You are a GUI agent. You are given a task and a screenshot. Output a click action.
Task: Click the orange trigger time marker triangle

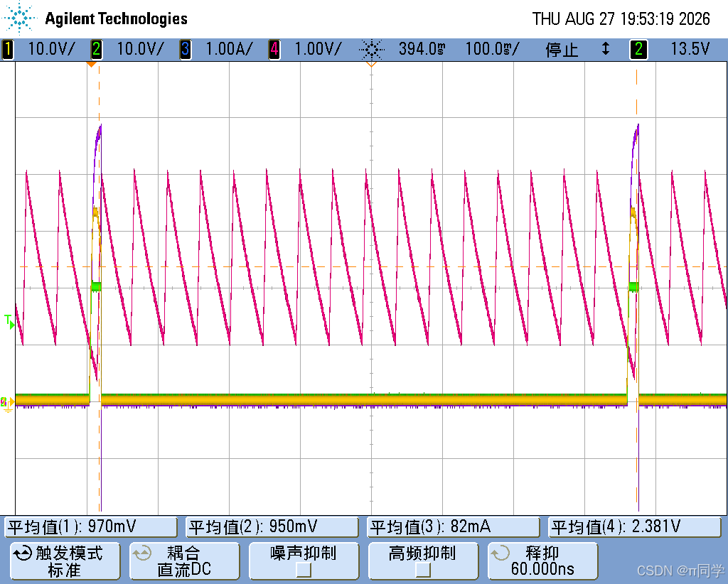point(92,65)
